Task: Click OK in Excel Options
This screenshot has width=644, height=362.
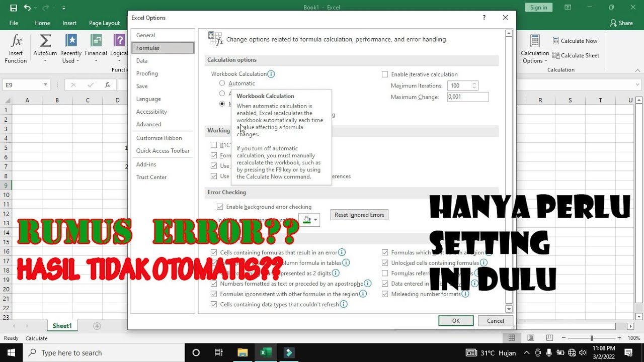Action: tap(456, 321)
